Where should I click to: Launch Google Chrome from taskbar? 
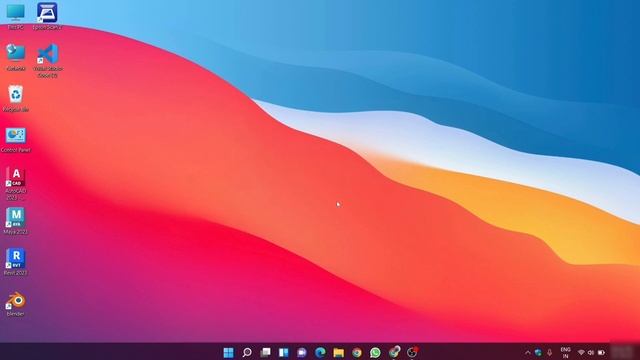click(x=357, y=352)
